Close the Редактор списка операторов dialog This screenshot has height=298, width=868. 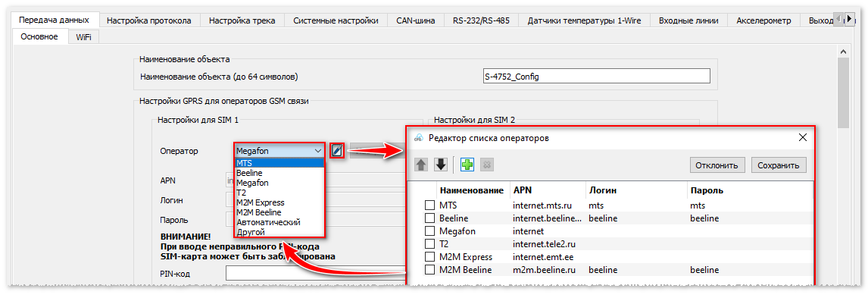coord(802,138)
